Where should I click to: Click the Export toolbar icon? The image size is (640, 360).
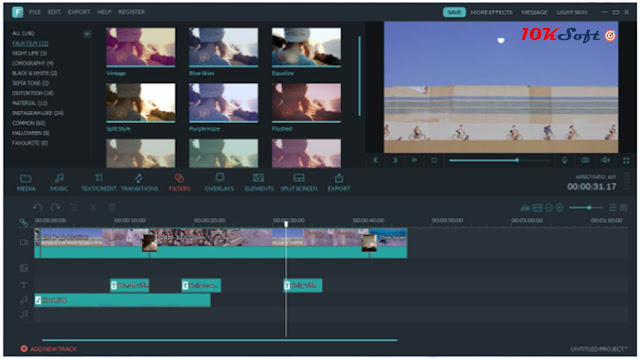point(339,182)
